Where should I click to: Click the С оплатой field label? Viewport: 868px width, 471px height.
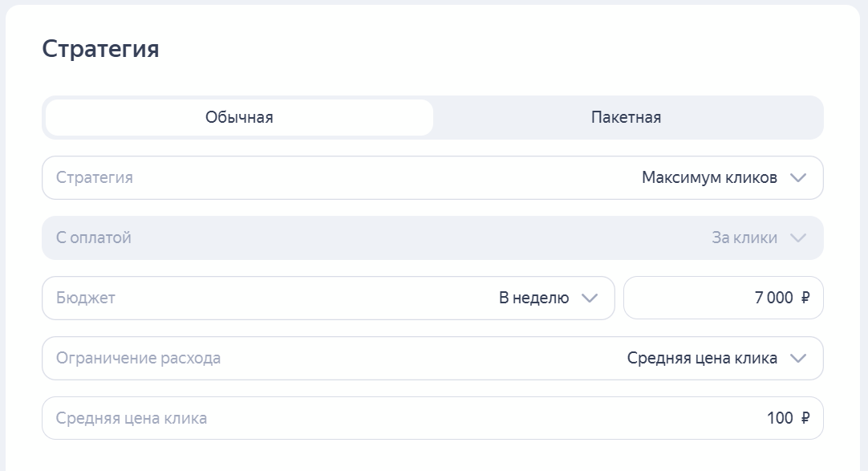[x=94, y=238]
